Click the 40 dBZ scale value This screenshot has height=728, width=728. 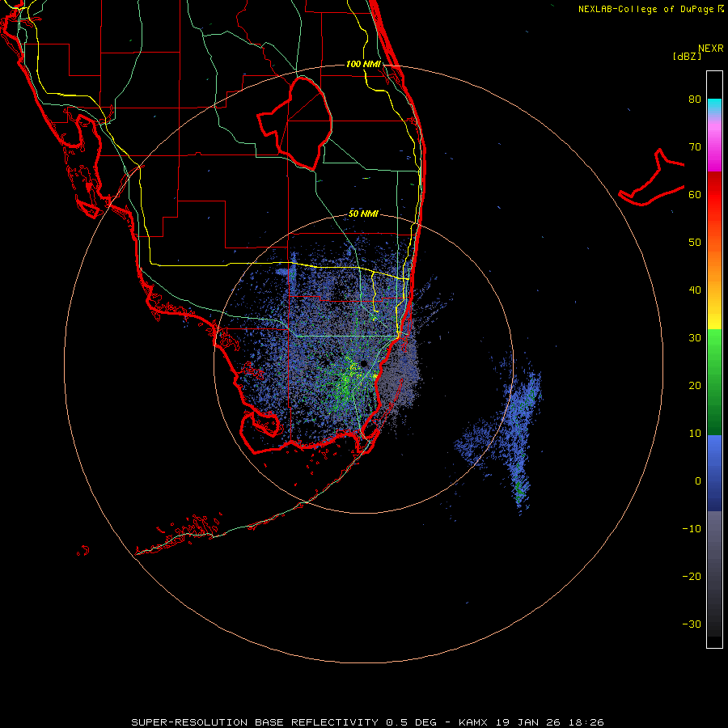[695, 290]
